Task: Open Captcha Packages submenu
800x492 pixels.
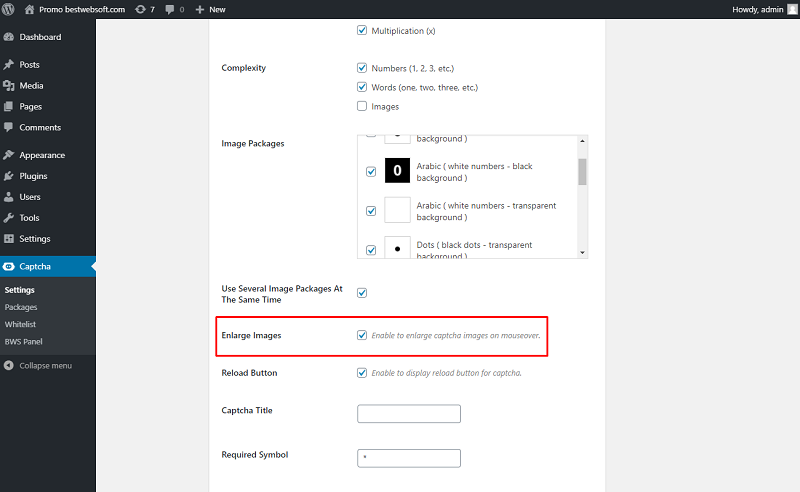Action: click(21, 307)
